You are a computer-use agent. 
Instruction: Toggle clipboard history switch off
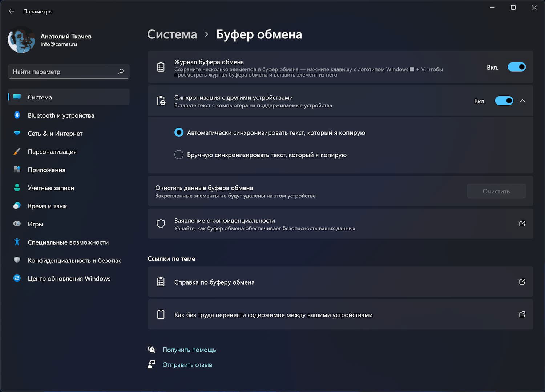click(516, 67)
